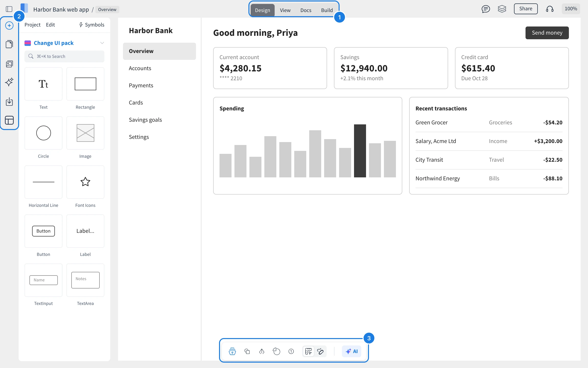The image size is (588, 368).
Task: Open the Symbols panel
Action: (x=92, y=25)
